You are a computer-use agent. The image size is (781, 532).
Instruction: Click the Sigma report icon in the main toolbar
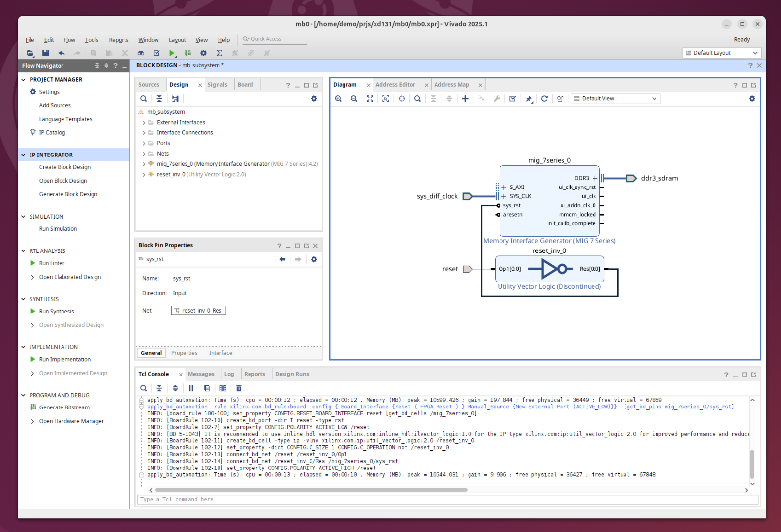[219, 53]
